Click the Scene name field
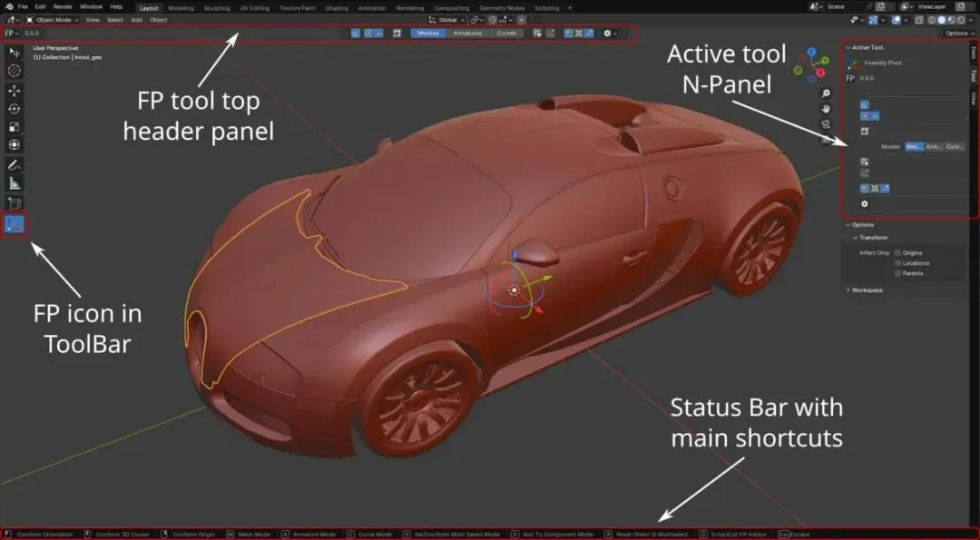This screenshot has height=540, width=980. (845, 7)
